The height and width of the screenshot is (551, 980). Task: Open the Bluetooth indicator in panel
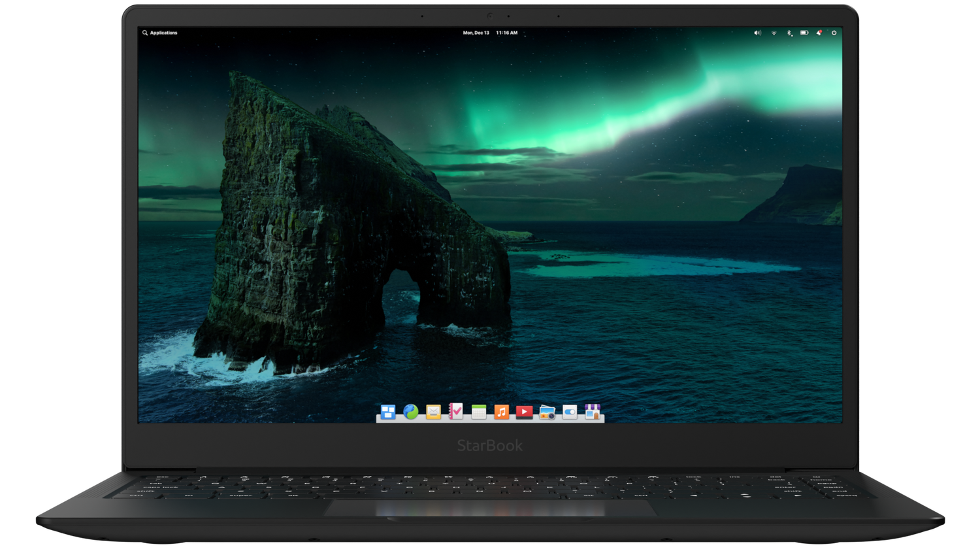pos(789,33)
